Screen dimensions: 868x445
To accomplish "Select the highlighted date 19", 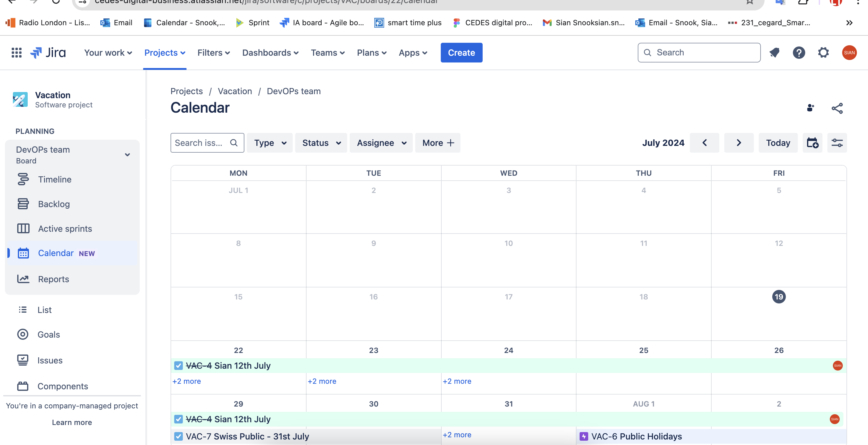I will click(x=779, y=296).
